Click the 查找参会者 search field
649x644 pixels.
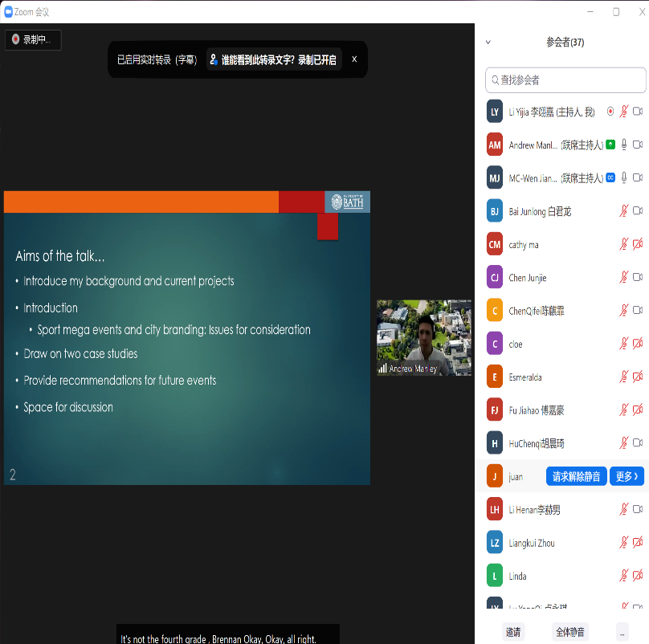click(x=566, y=80)
